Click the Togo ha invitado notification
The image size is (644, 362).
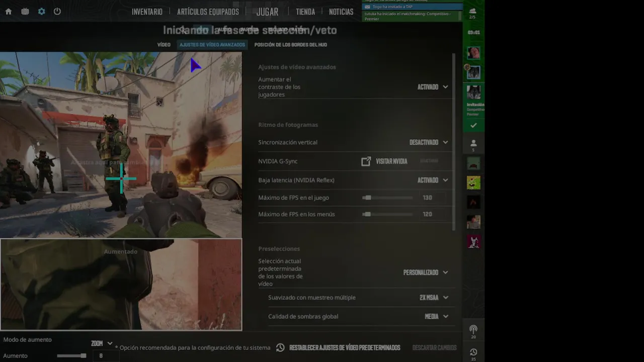412,7
